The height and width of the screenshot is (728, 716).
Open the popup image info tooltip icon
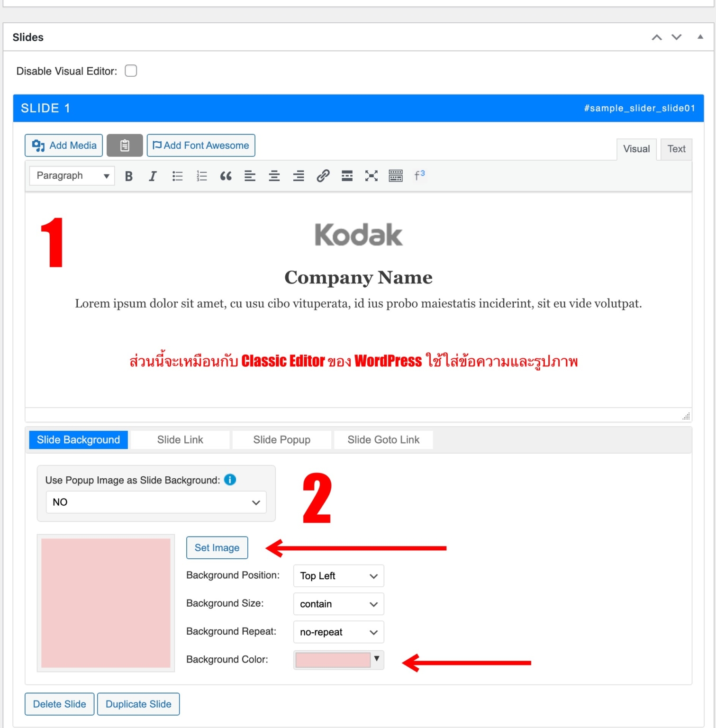[230, 480]
